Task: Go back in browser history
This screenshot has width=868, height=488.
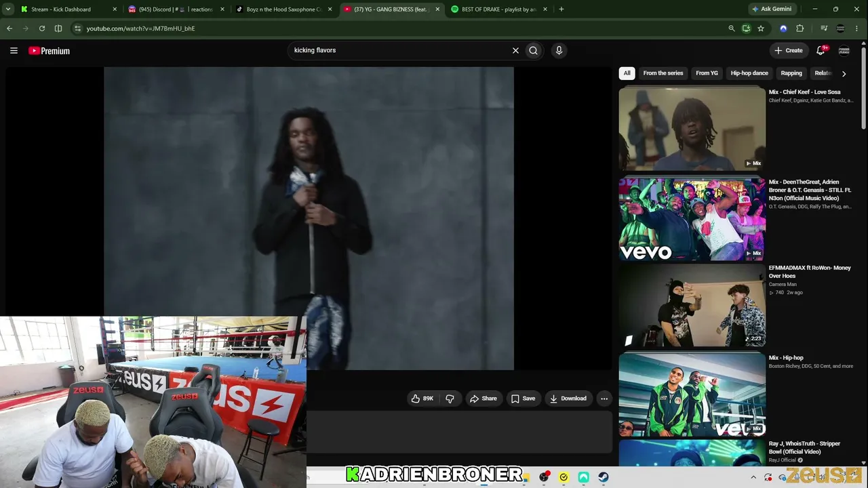Action: (9, 28)
